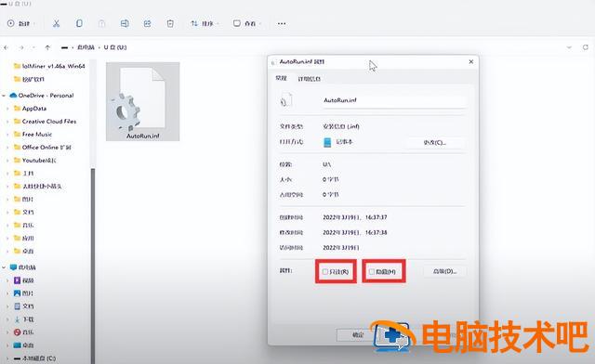Click the This PC breadcrumb before 'U 盘 (U:)'
595x364 pixels.
[86, 47]
